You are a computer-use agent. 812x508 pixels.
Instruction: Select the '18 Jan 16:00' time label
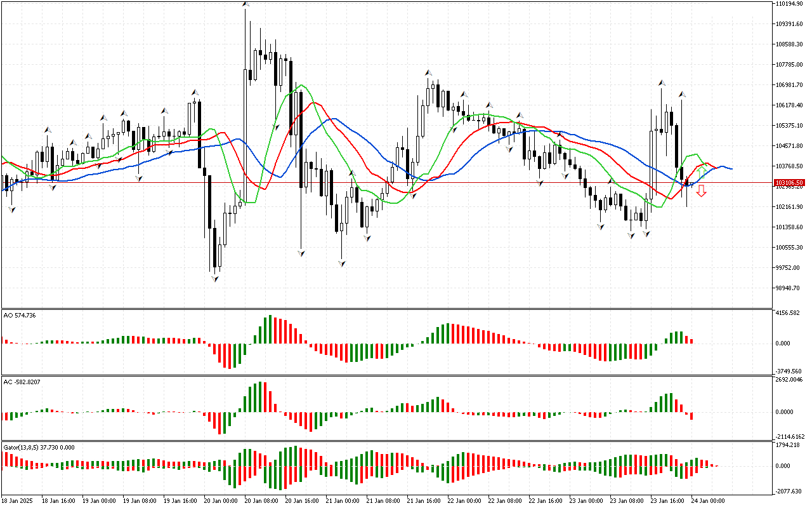click(58, 501)
